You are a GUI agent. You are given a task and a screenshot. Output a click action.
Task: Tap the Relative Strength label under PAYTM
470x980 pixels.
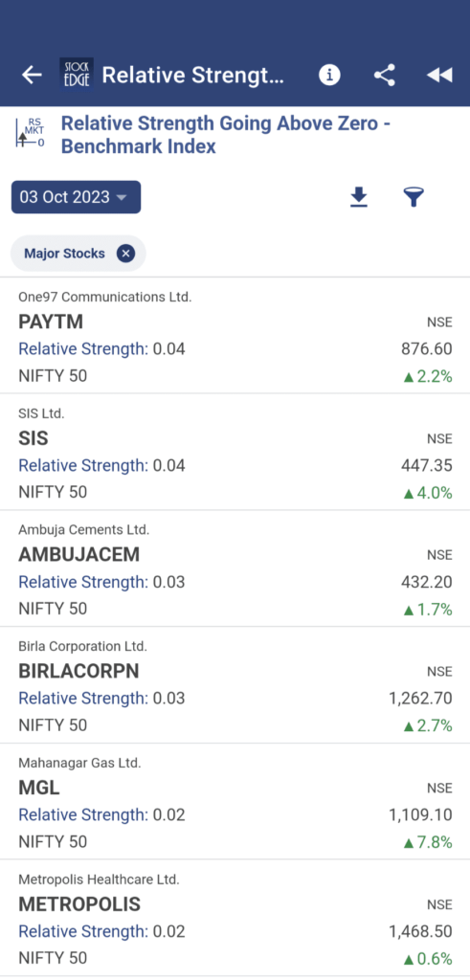(x=83, y=348)
